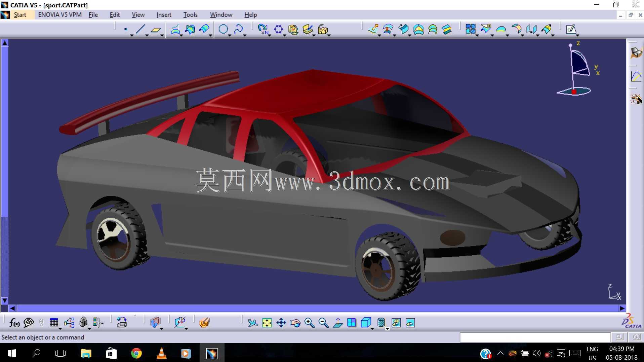Click the Zoom In magnifier icon
The image size is (644, 362).
[309, 323]
